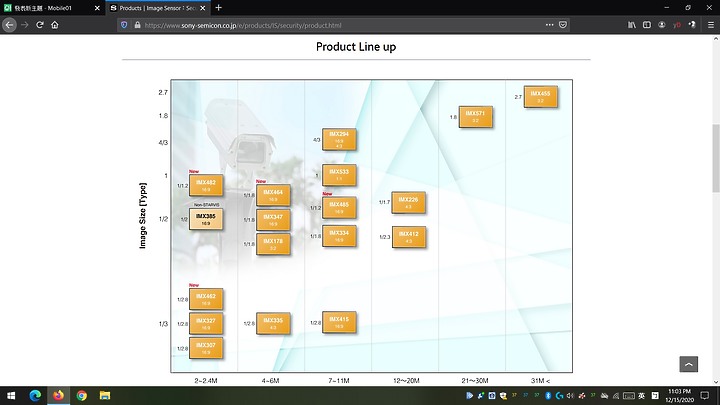Open the IMX385 Non-STARVIS product box
720x405 pixels.
(x=206, y=219)
